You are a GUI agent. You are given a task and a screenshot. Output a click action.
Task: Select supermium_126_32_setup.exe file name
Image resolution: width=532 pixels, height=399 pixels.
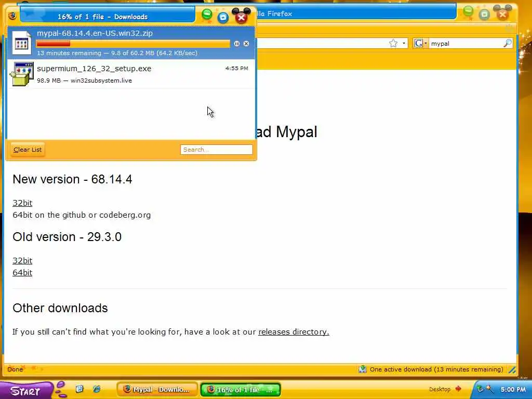[x=94, y=69]
